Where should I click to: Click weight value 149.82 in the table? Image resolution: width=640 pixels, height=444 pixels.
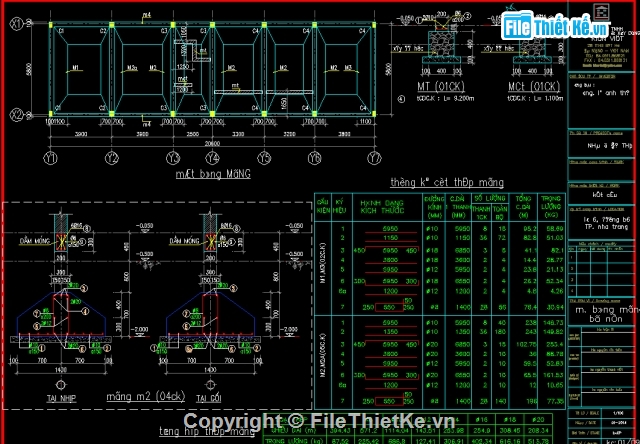pyautogui.click(x=553, y=332)
